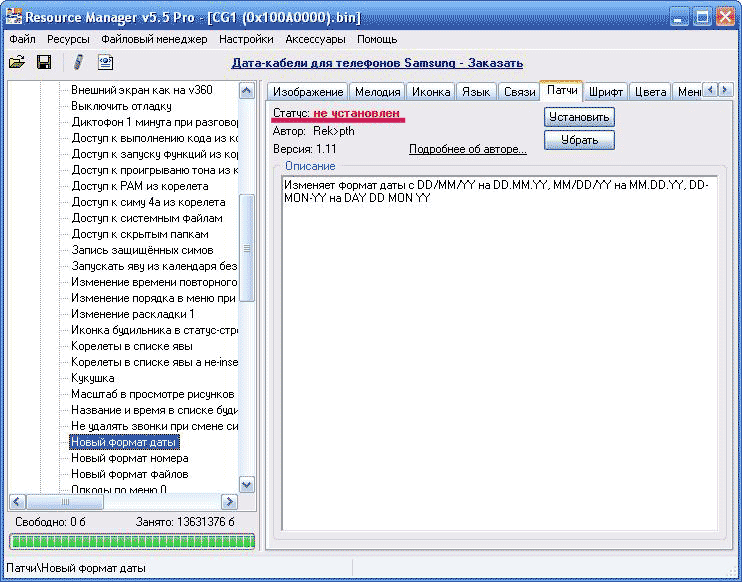742x582 pixels.
Task: Select Запись защищённых симов patch
Action: coord(142,250)
